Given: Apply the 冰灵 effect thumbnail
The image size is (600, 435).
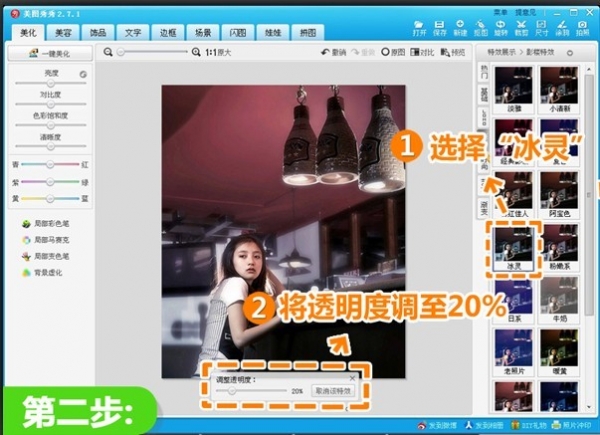Looking at the screenshot, I should click(x=514, y=247).
